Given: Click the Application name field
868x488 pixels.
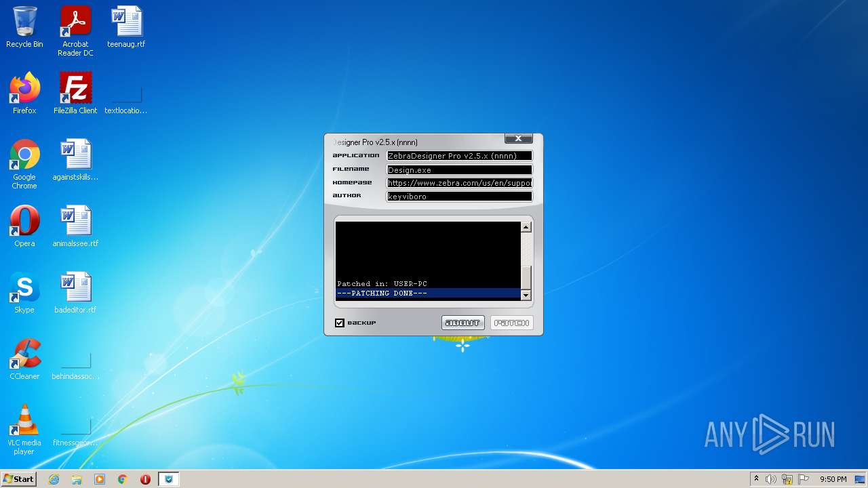Looking at the screenshot, I should click(x=459, y=156).
